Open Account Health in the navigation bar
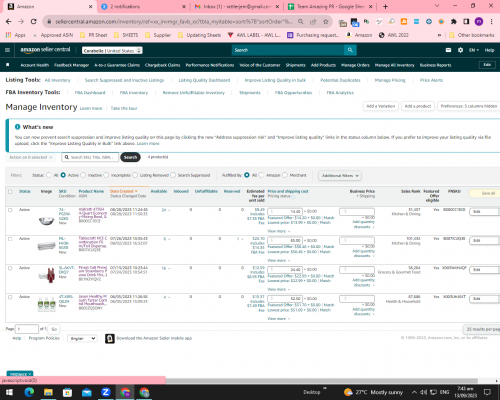 [x=35, y=65]
